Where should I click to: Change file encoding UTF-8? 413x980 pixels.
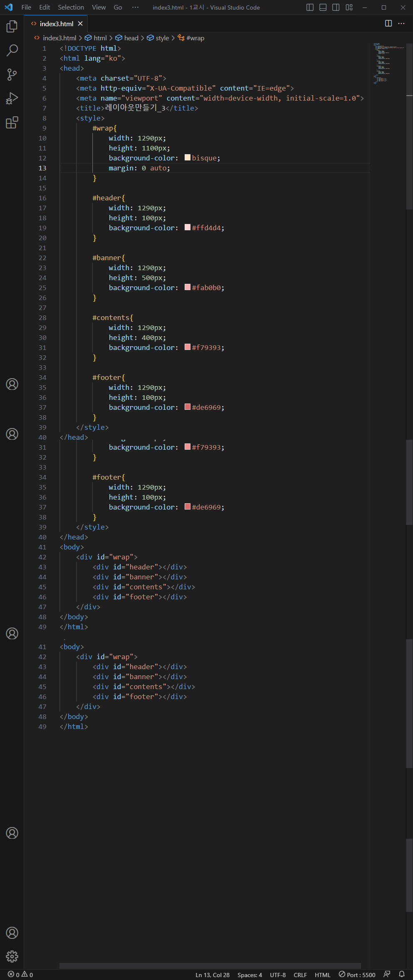point(278,975)
